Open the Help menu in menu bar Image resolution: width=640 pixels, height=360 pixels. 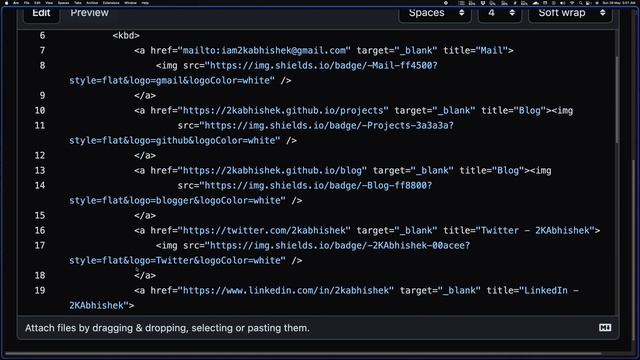tap(145, 3)
